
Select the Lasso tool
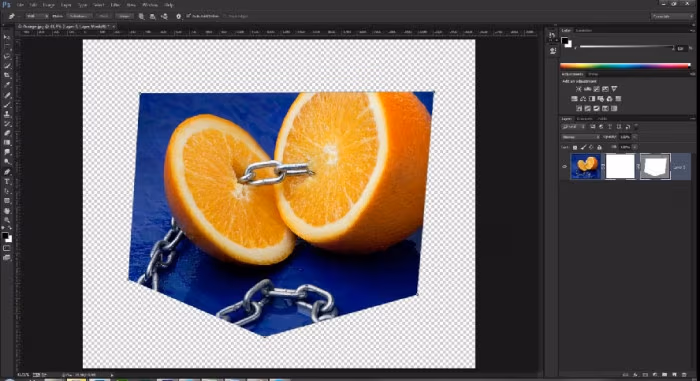point(7,56)
